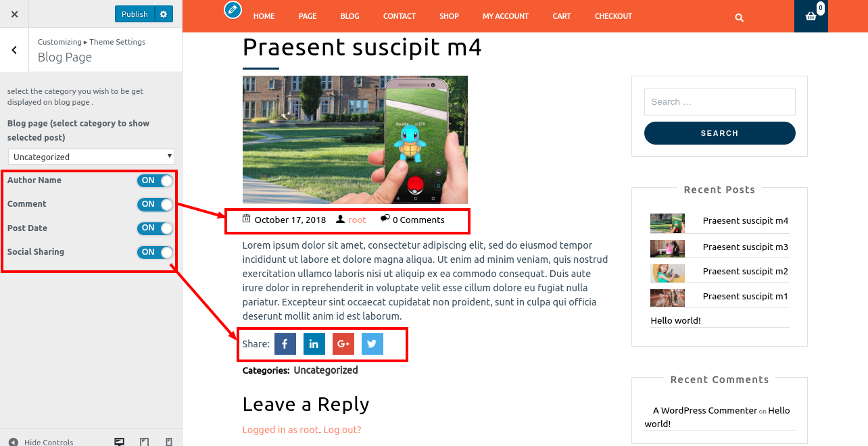868x446 pixels.
Task: Go to the BLOG menu item
Action: point(349,16)
